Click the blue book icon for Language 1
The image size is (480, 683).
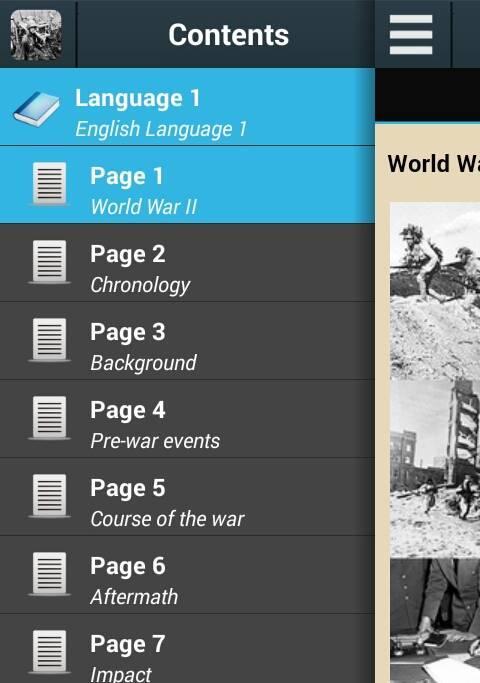(37, 109)
